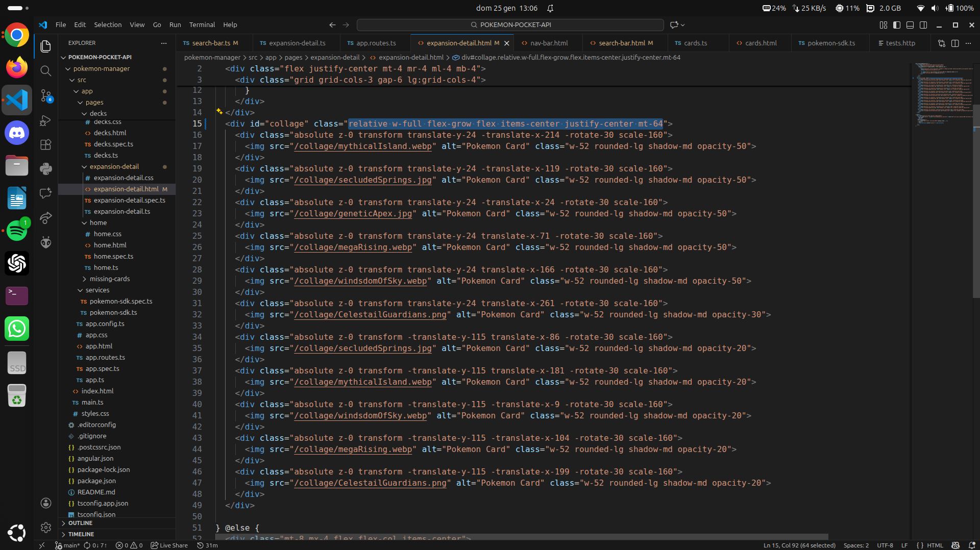The height and width of the screenshot is (550, 980).
Task: Expand the OUTLINE section
Action: (x=80, y=523)
